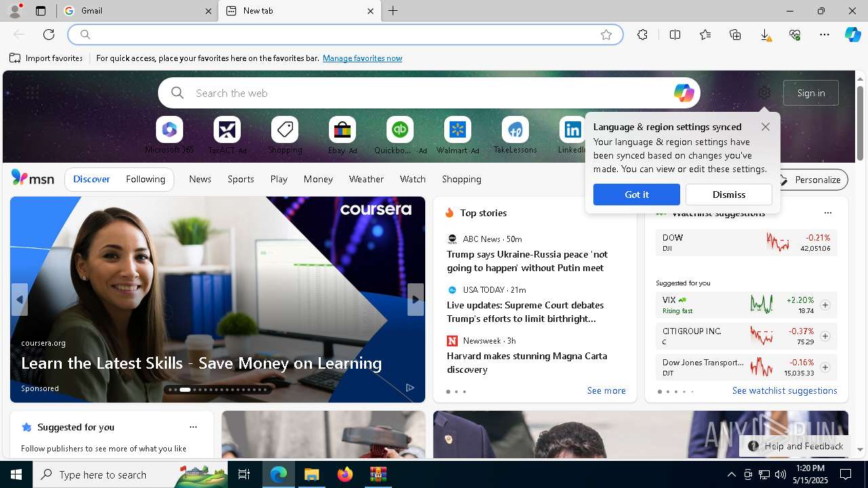Open the Harvard Magna Carta story
868x488 pixels.
(x=527, y=363)
